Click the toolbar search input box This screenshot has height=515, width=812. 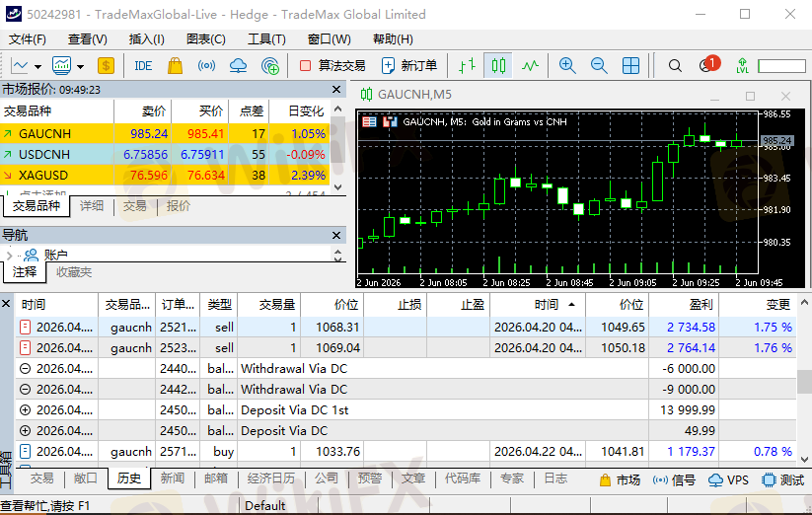click(x=782, y=66)
